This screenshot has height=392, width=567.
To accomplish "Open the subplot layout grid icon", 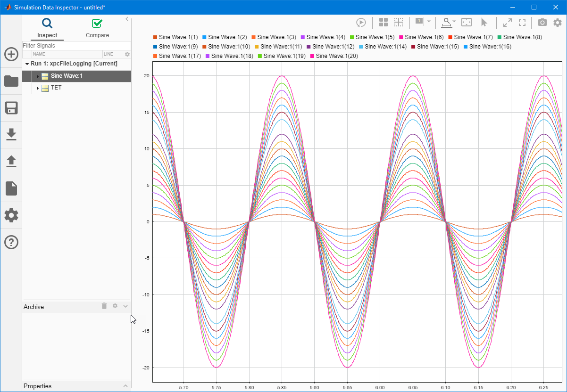I will [x=384, y=23].
